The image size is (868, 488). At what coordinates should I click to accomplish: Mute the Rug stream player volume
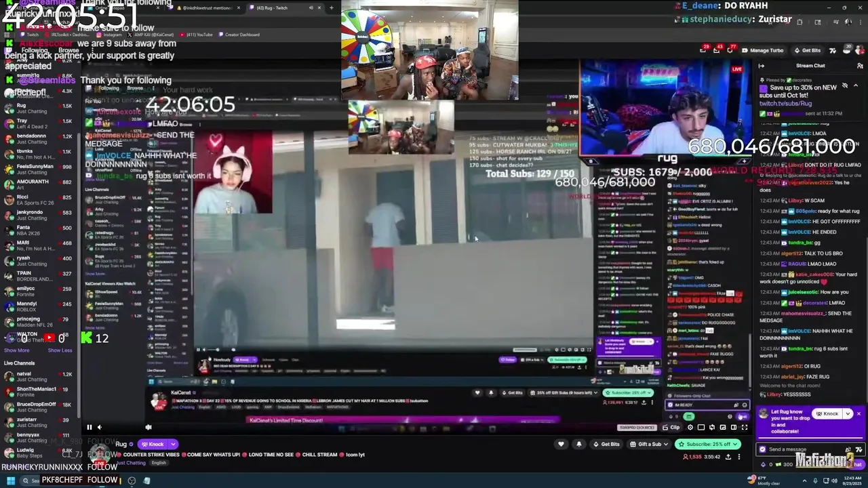[99, 427]
